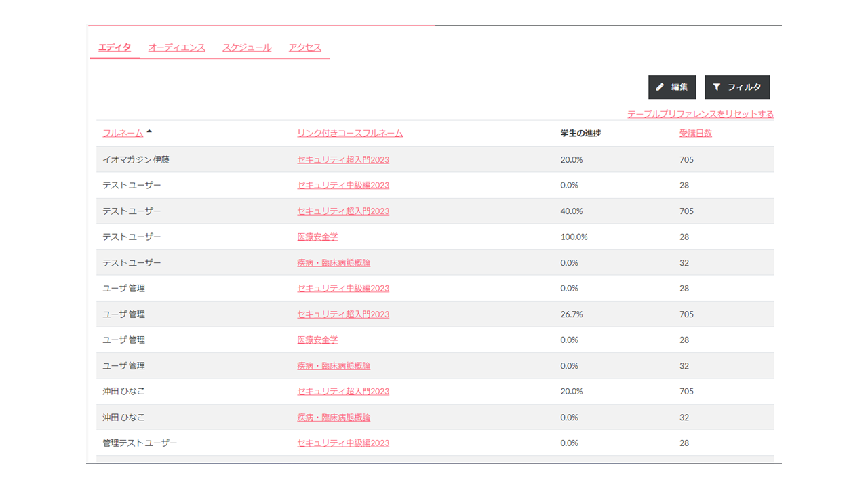Click ユーザ 管理 name in the 26.7% row
The width and height of the screenshot is (868, 488).
123,314
